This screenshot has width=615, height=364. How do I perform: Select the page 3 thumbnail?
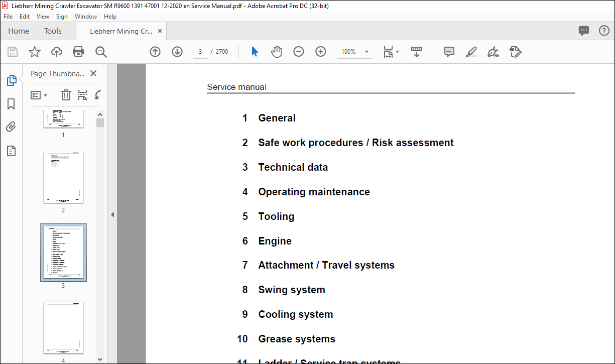point(63,252)
